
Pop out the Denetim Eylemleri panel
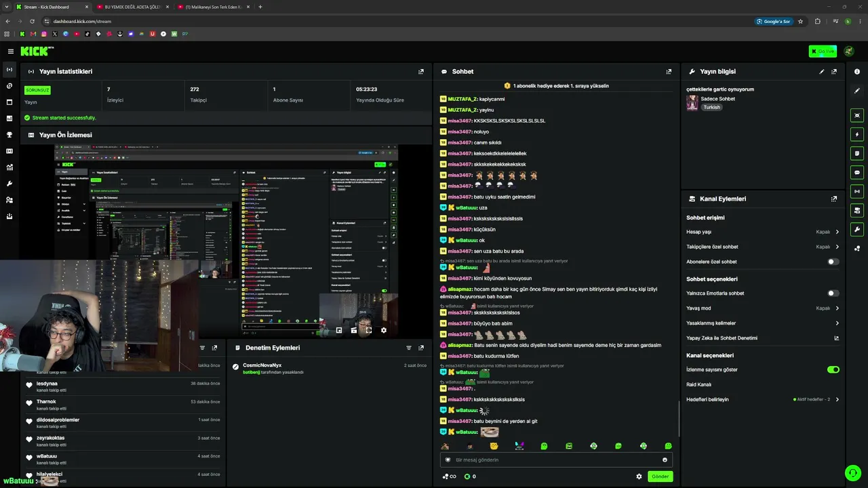click(421, 348)
